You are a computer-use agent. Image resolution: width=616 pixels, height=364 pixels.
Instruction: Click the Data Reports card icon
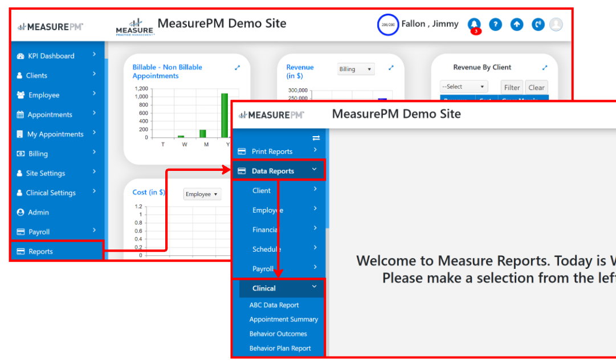pyautogui.click(x=242, y=171)
